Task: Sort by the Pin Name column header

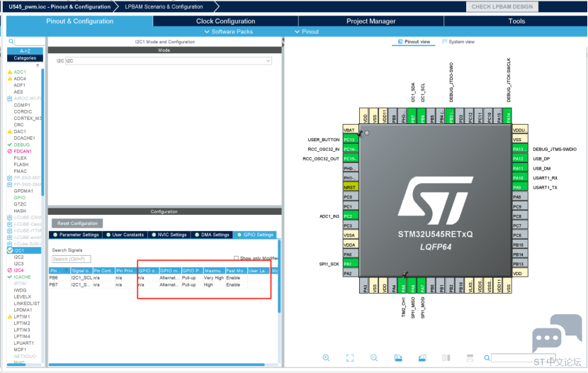Action: click(60, 271)
